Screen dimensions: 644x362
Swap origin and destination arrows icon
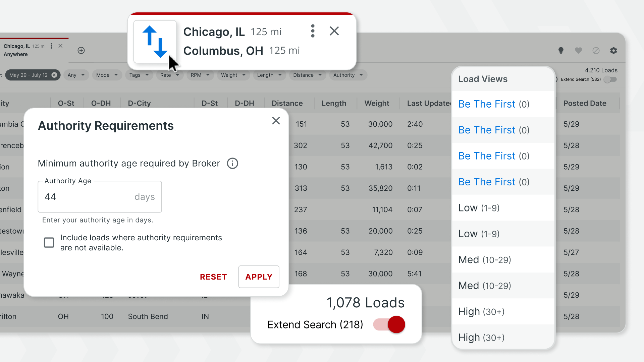pyautogui.click(x=155, y=42)
